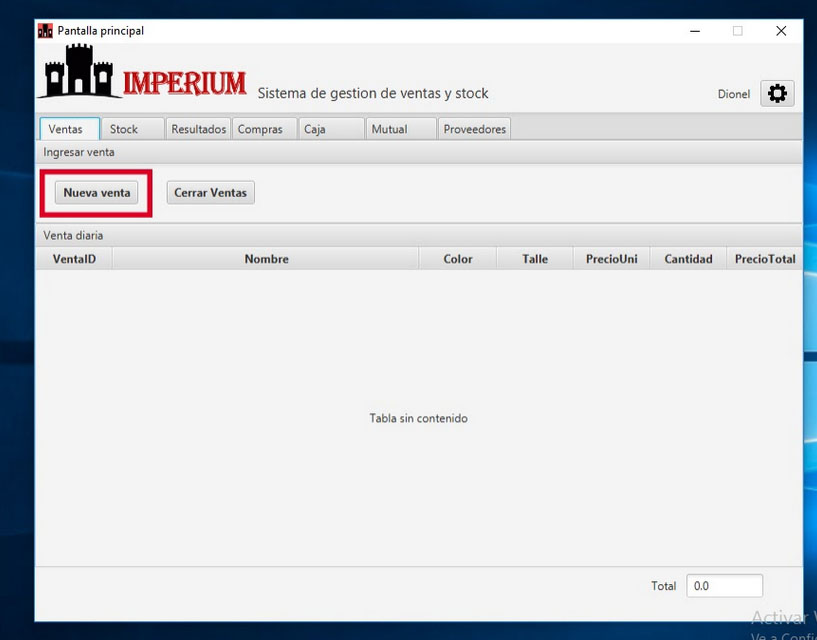Select the Compras tab

click(x=263, y=128)
